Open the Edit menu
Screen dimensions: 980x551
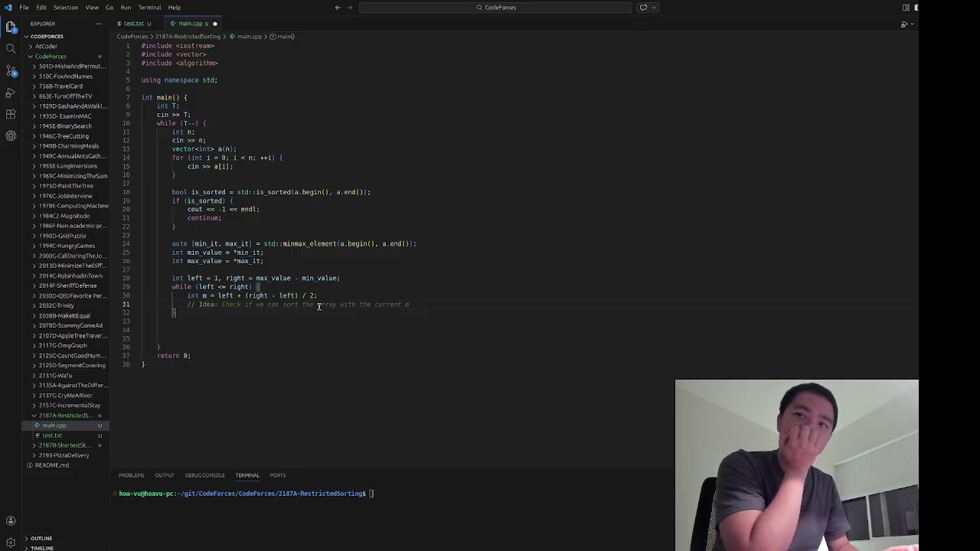pyautogui.click(x=41, y=8)
